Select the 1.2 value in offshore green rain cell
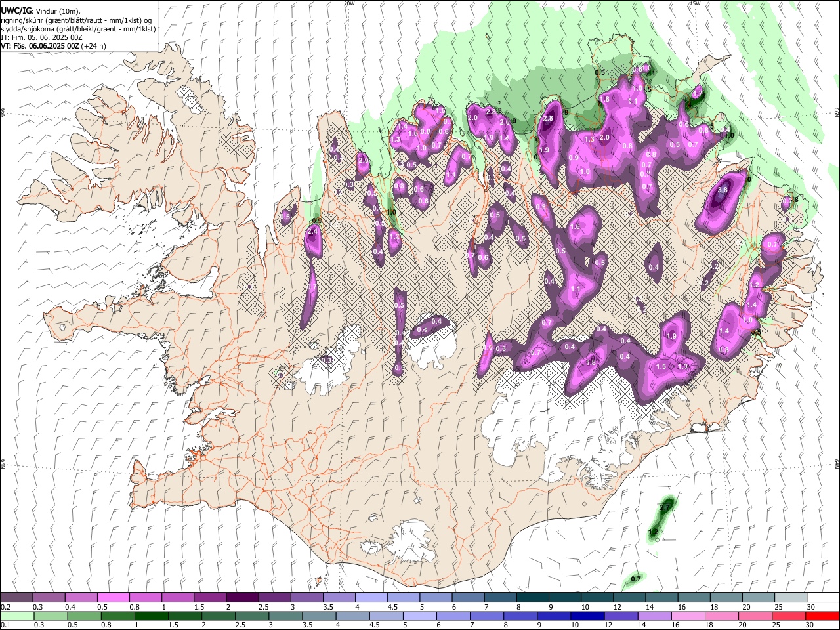Image resolution: width=840 pixels, height=630 pixels. [653, 532]
